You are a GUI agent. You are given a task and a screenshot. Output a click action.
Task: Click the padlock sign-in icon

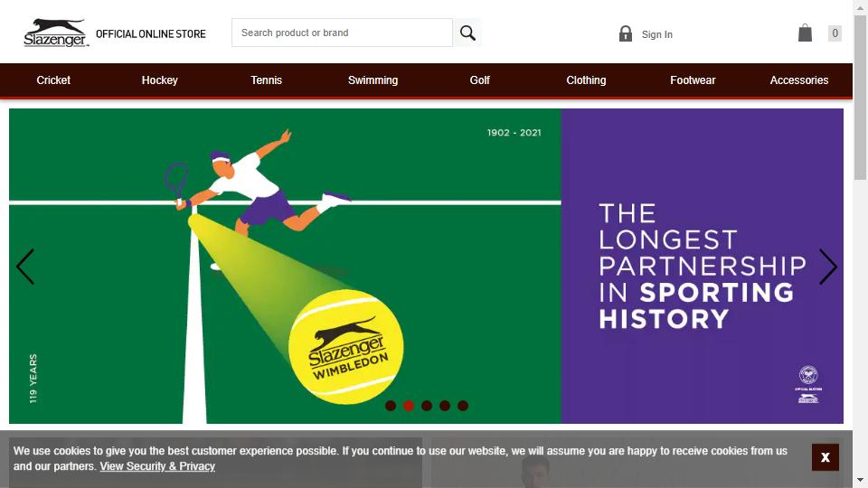626,33
